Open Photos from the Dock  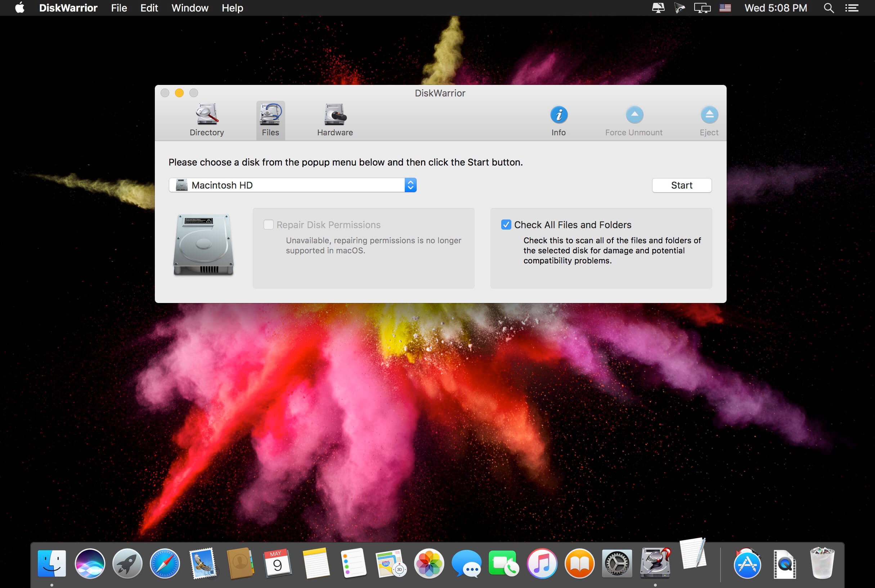coord(429,563)
